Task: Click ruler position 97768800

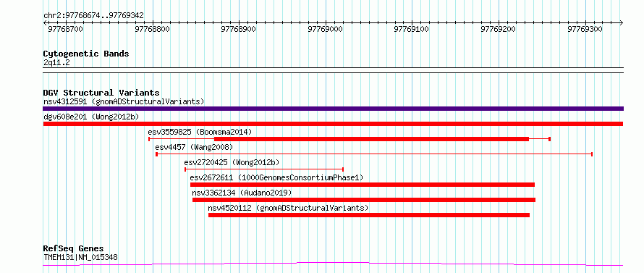Action: (x=153, y=29)
